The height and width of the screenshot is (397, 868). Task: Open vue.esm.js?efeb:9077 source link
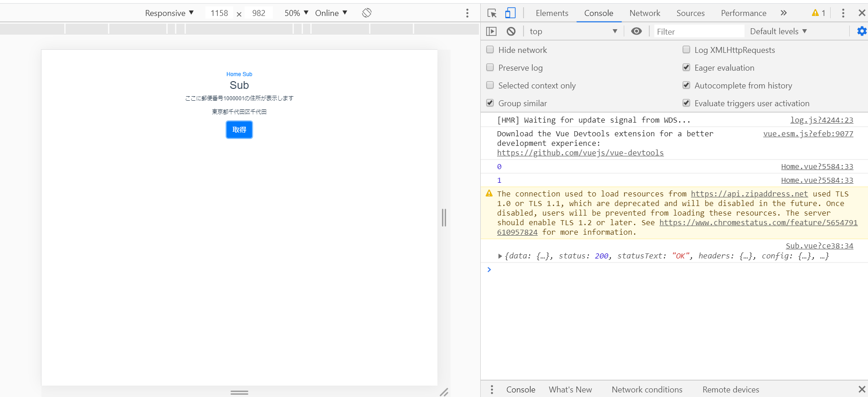tap(808, 134)
